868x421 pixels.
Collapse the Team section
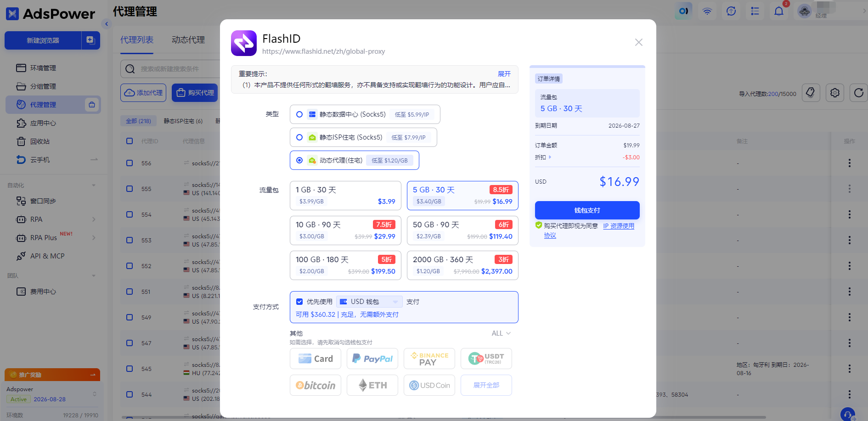click(94, 276)
